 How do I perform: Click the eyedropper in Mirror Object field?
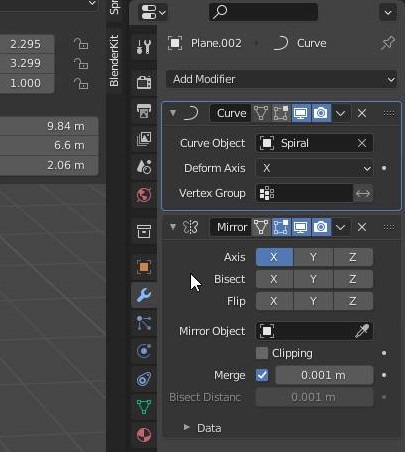[x=362, y=331]
